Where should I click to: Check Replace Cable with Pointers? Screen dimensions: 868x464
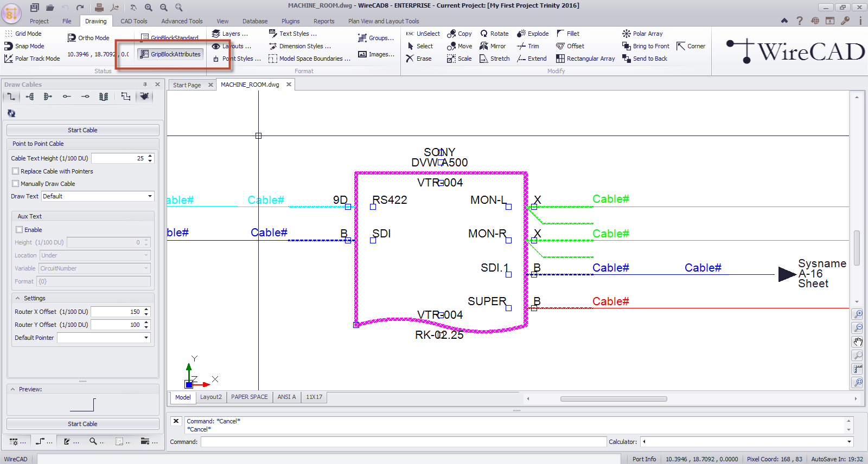pos(16,171)
